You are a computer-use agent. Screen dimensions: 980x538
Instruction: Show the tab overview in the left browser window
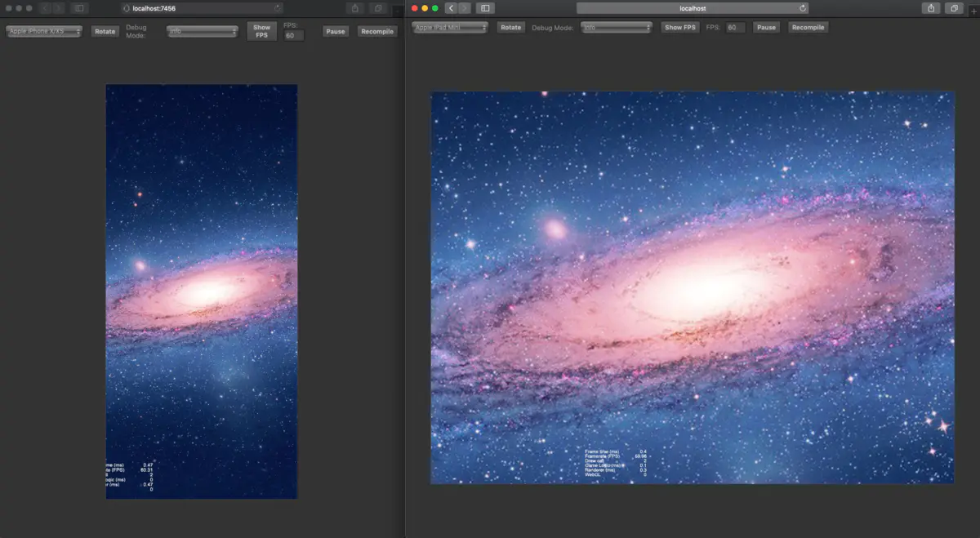coord(378,8)
